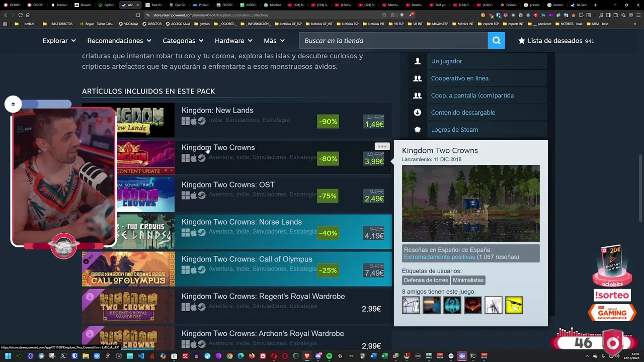
Task: Open Kingdom Two Crowns: Call of Olympus entry
Action: 247,259
